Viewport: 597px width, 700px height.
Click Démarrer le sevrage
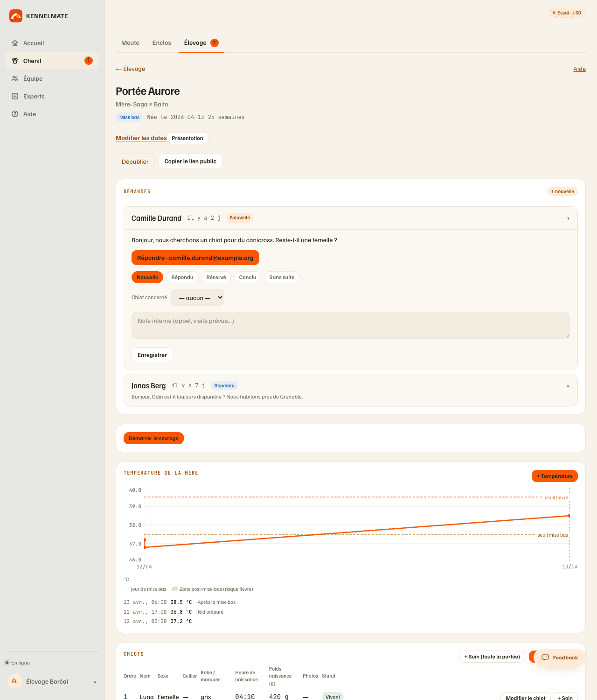[153, 438]
